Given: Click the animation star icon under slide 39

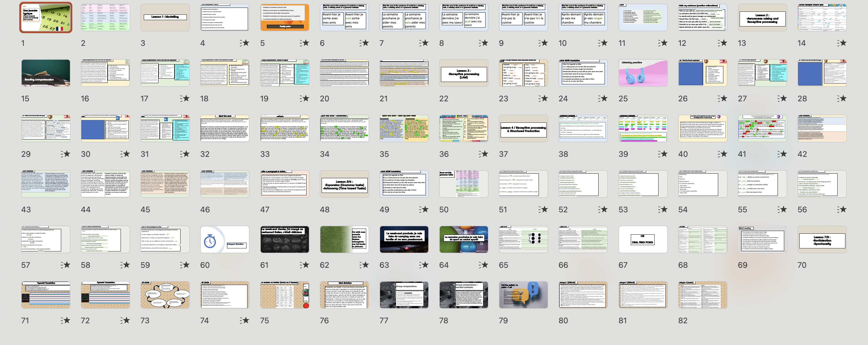Looking at the screenshot, I should click(662, 154).
